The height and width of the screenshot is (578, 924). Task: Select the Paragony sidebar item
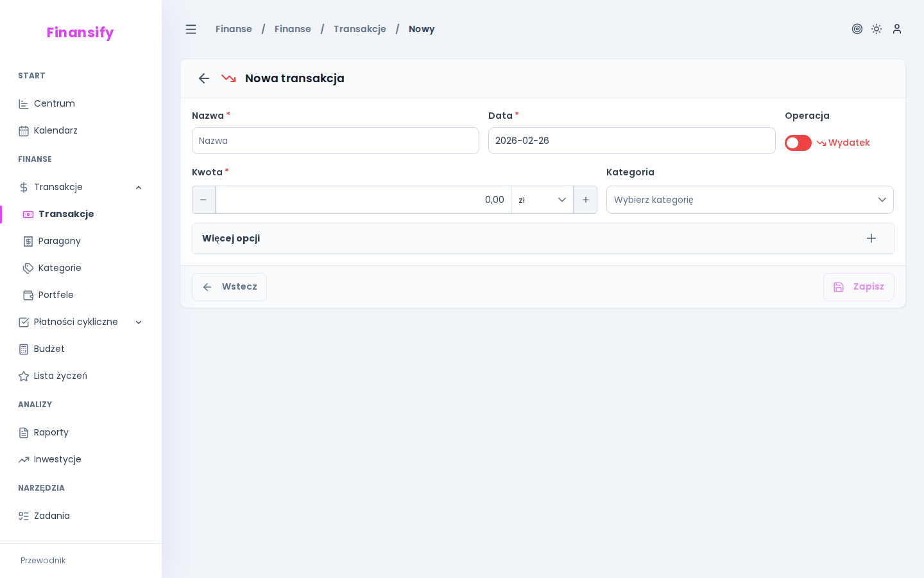pos(59,241)
